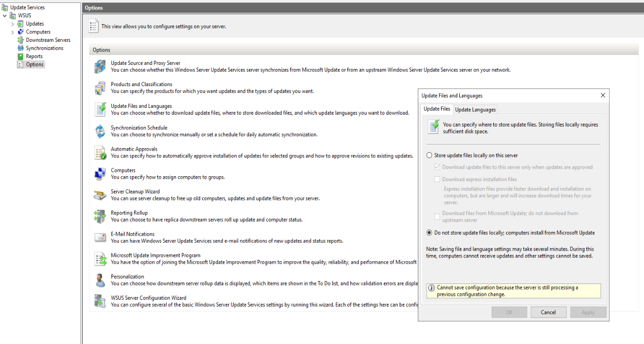Click the Server Cleanup Wizard icon
644x344 pixels.
point(100,195)
